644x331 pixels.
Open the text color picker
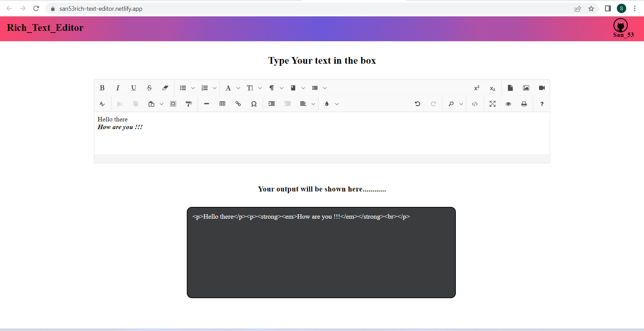point(327,104)
